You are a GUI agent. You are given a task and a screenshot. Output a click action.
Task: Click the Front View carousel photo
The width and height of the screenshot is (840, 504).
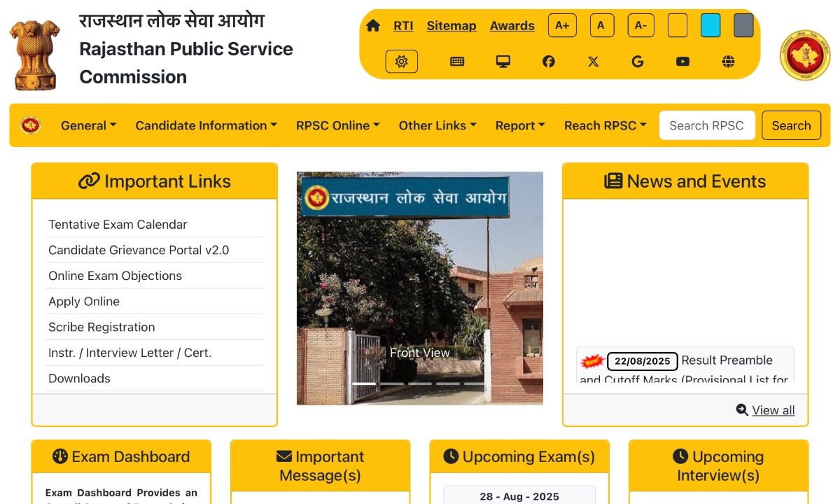(420, 288)
